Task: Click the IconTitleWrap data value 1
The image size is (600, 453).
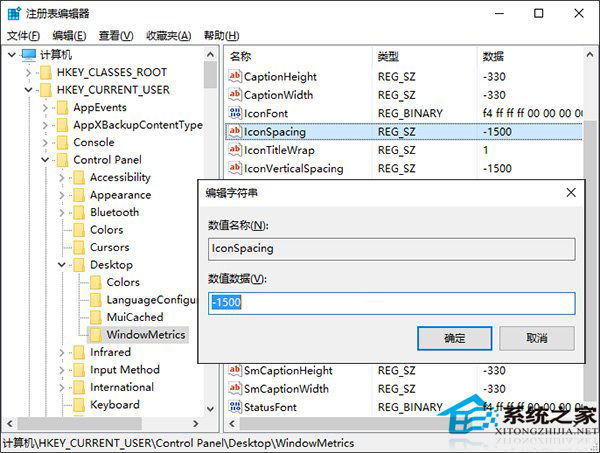Action: pos(485,150)
